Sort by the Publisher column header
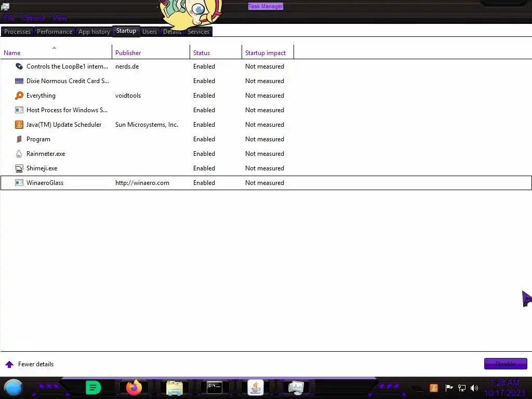The height and width of the screenshot is (399, 532). 151,52
